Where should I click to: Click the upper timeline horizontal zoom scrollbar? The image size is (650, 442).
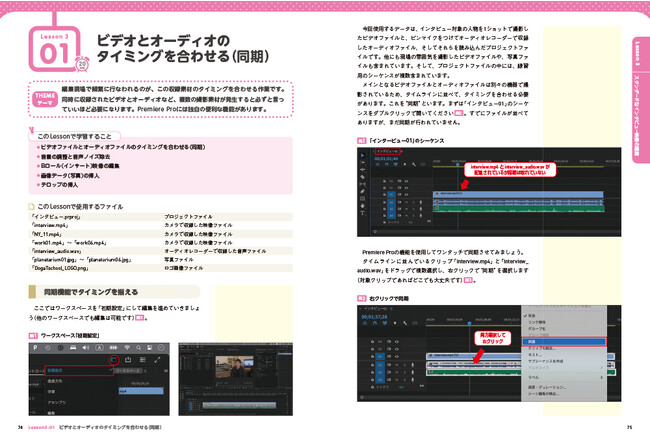point(497,231)
